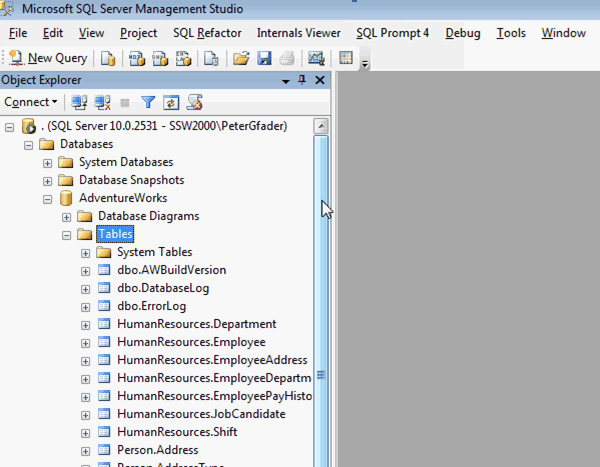Open the File menu

(18, 33)
